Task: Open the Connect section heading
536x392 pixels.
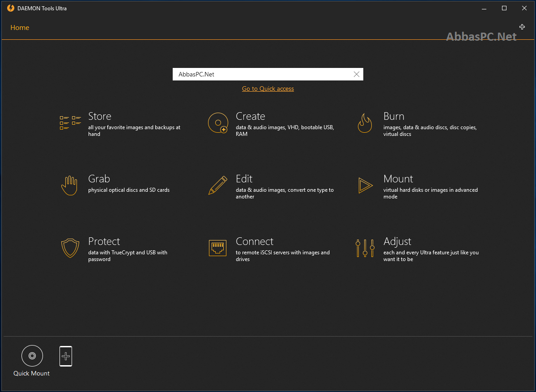Action: [x=255, y=241]
